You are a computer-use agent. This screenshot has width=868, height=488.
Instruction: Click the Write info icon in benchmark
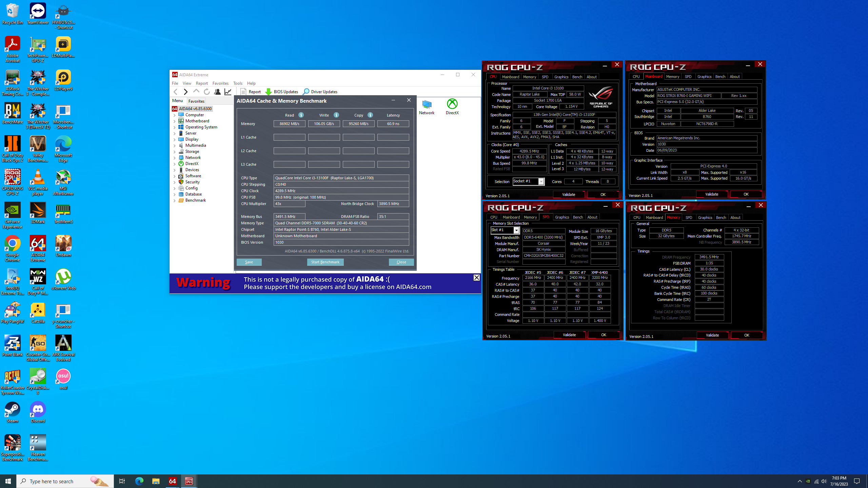[x=336, y=115]
